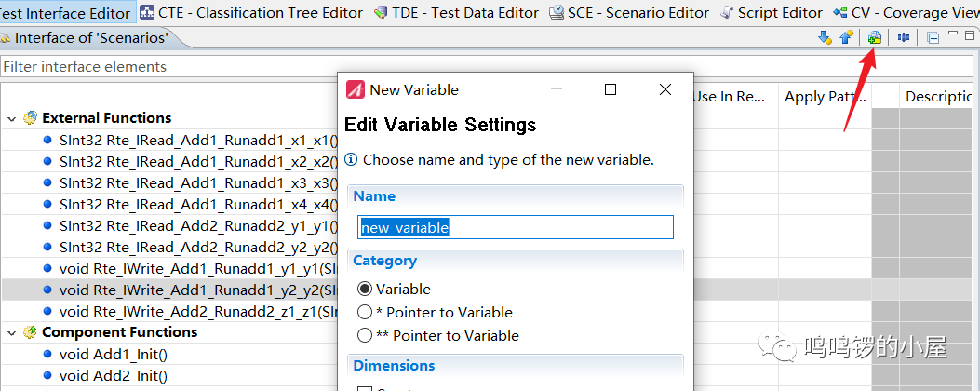Click the blue column alignment toolbar icon
Image resolution: width=980 pixels, height=391 pixels.
(903, 38)
